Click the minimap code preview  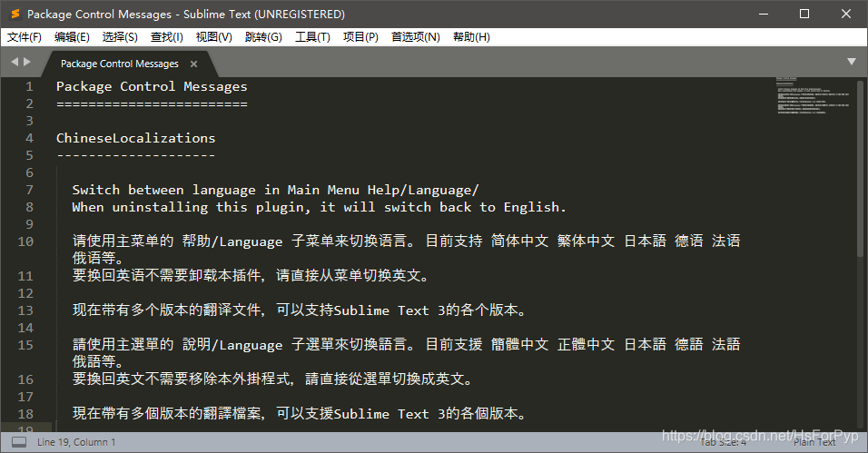click(x=813, y=96)
